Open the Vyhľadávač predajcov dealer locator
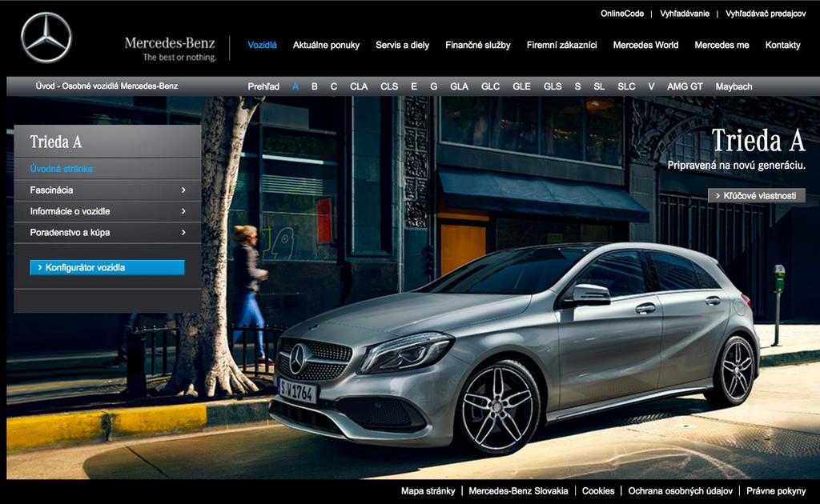This screenshot has height=504, width=820. coord(766,14)
